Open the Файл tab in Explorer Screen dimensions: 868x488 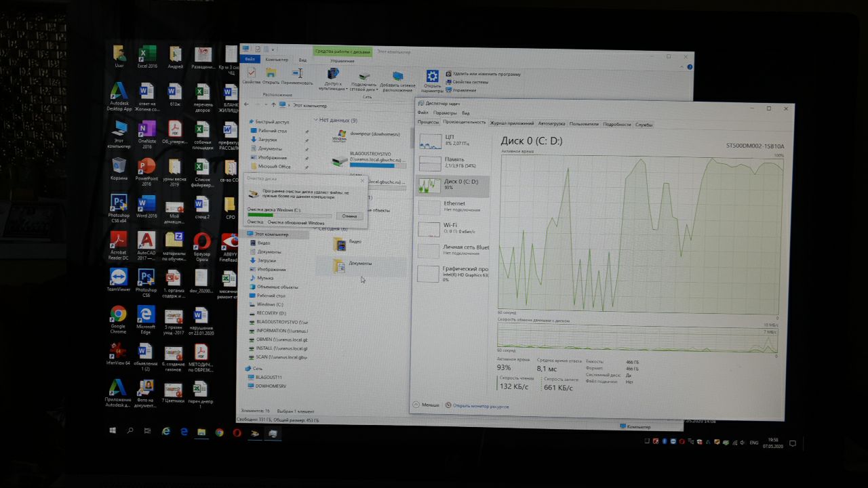pos(250,60)
